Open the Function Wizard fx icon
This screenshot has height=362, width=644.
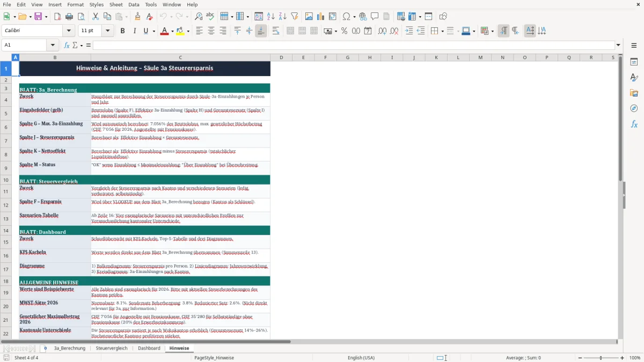click(x=67, y=45)
